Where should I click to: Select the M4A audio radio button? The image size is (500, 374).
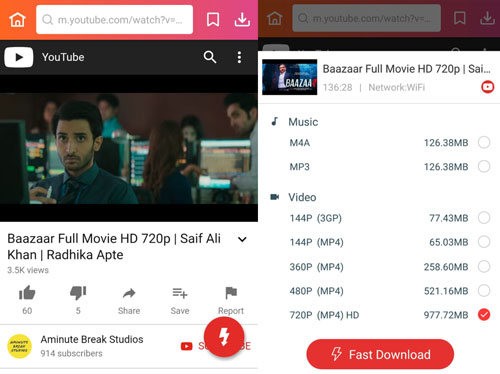point(484,142)
